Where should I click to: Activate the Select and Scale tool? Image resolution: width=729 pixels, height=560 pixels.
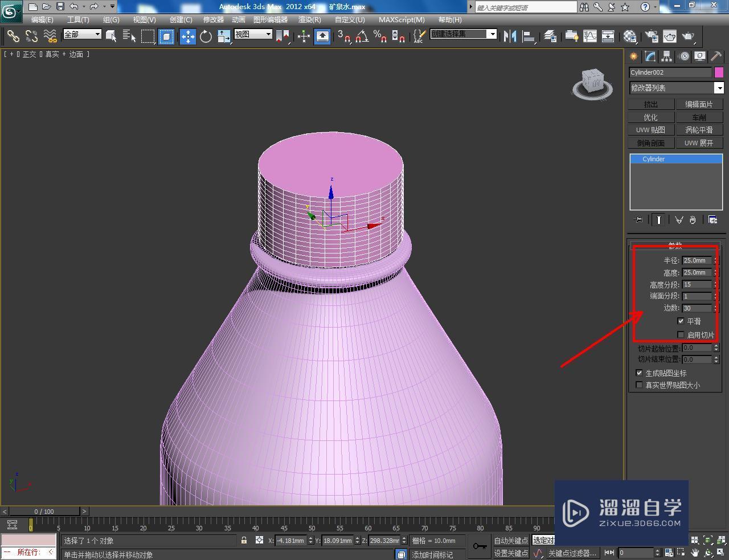[224, 36]
